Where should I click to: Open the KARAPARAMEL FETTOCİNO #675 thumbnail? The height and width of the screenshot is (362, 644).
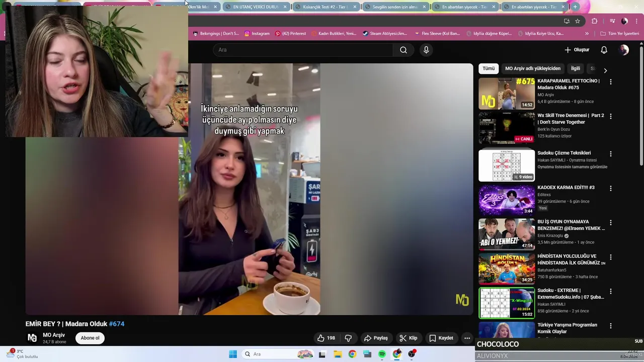tap(507, 94)
